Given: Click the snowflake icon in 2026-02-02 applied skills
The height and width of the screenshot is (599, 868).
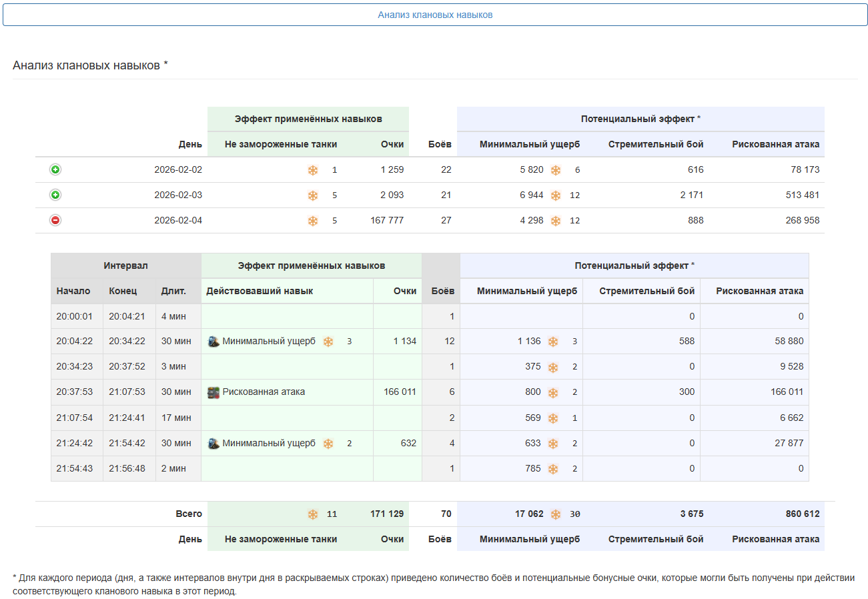Looking at the screenshot, I should tap(313, 170).
